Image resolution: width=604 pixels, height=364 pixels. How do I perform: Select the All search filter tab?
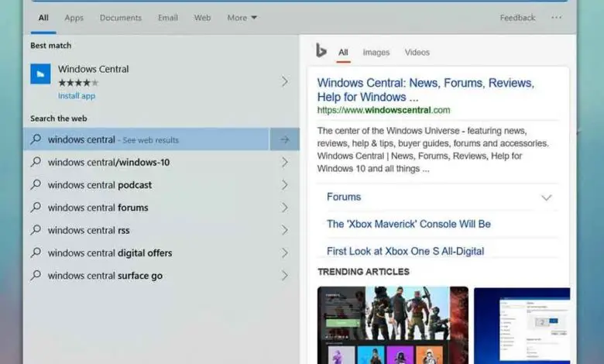(43, 18)
